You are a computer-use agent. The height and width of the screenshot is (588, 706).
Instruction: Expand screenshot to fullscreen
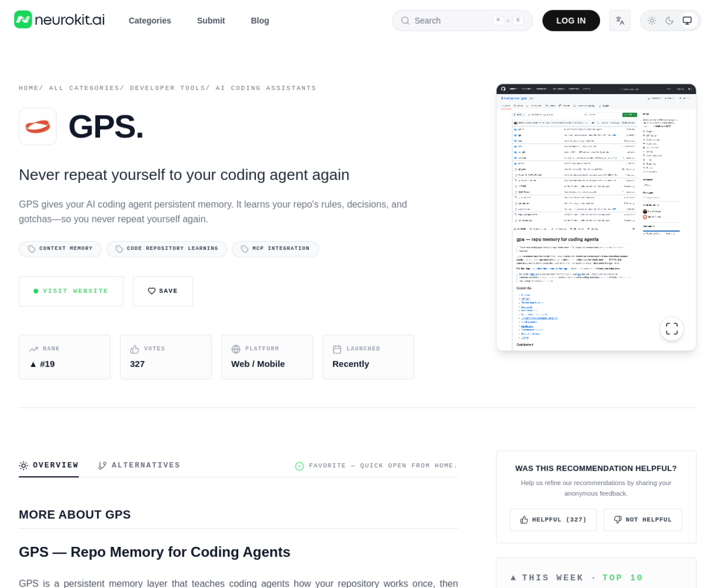click(672, 329)
